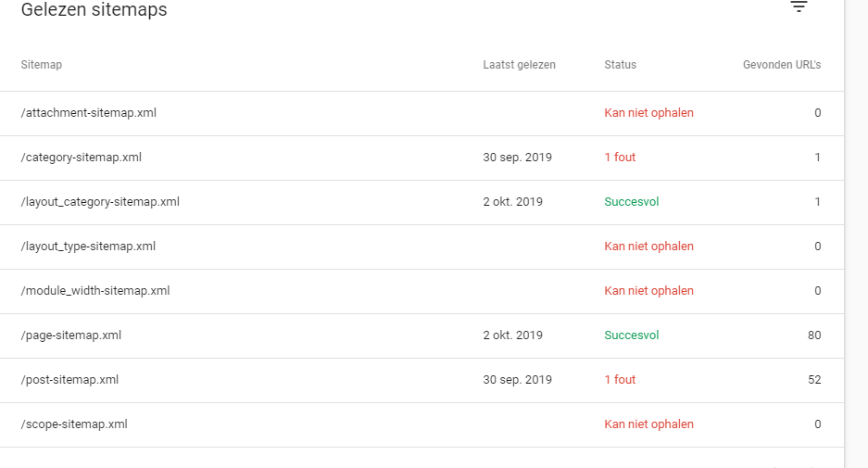Select the /layout_category-sitemap.xml row
Image resolution: width=868 pixels, height=468 pixels.
(x=421, y=202)
